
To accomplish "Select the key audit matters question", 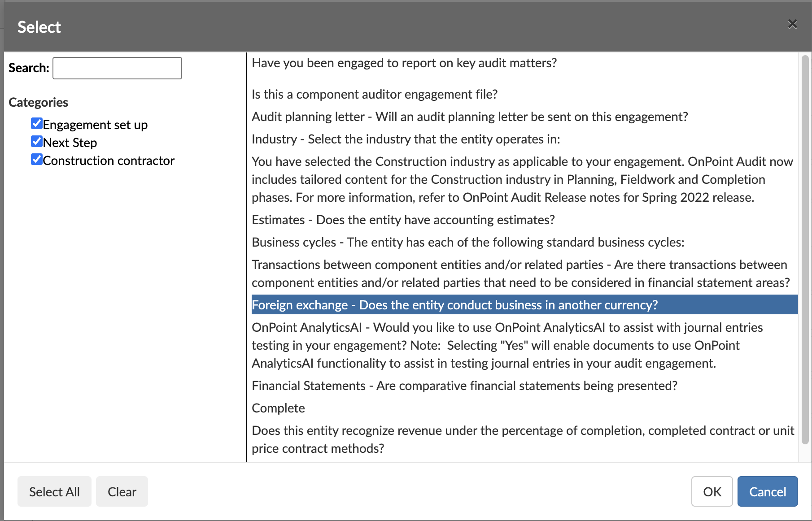I will coord(524,63).
